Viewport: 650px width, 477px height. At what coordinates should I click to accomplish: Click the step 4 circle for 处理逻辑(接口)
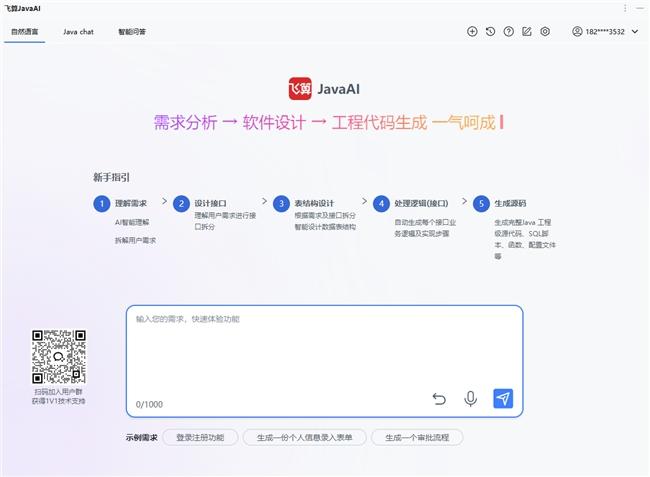click(381, 203)
